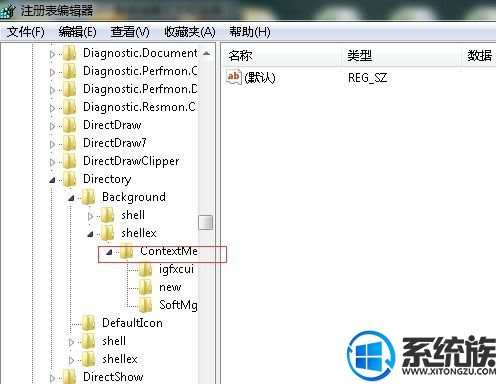Screen dimensions: 496x384
Task: Select the Directory key label
Action: coord(107,179)
